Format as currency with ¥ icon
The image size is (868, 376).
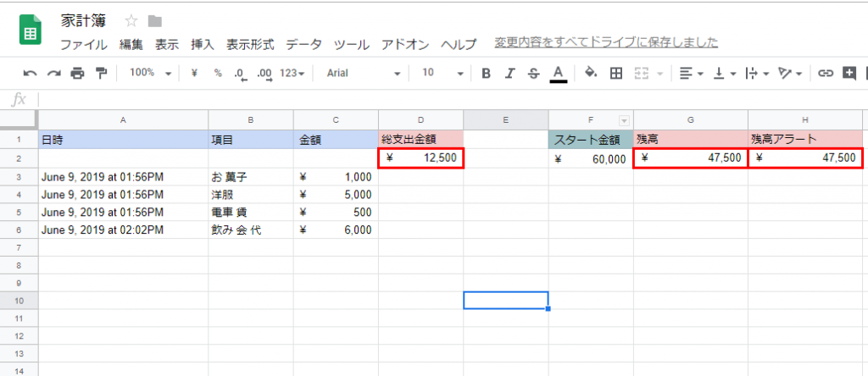coord(194,73)
